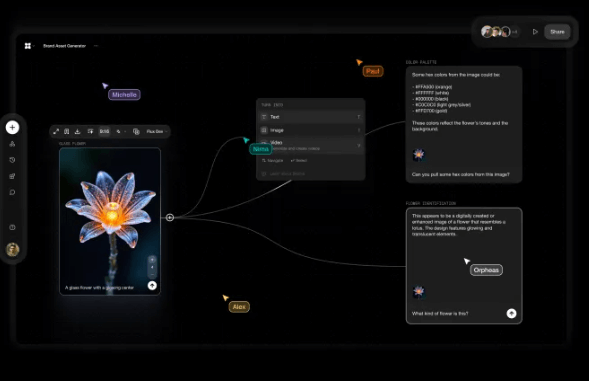Click the Share button
Screen dimensions: 589x381
coord(557,32)
